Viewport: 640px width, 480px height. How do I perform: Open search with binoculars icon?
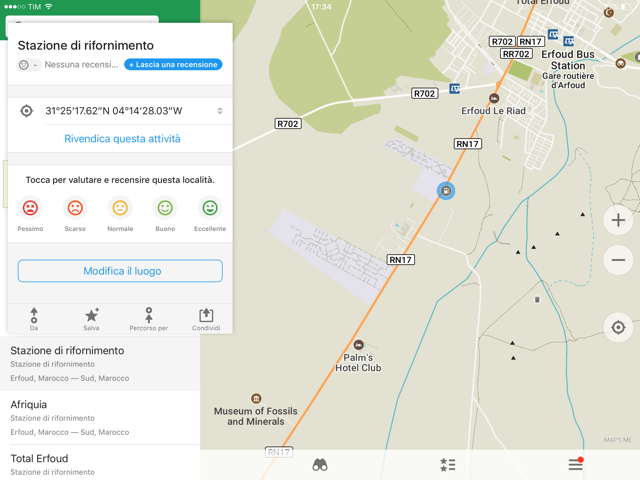(320, 465)
